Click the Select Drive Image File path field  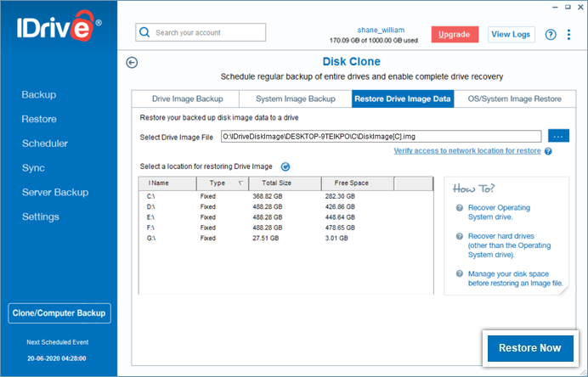(381, 137)
